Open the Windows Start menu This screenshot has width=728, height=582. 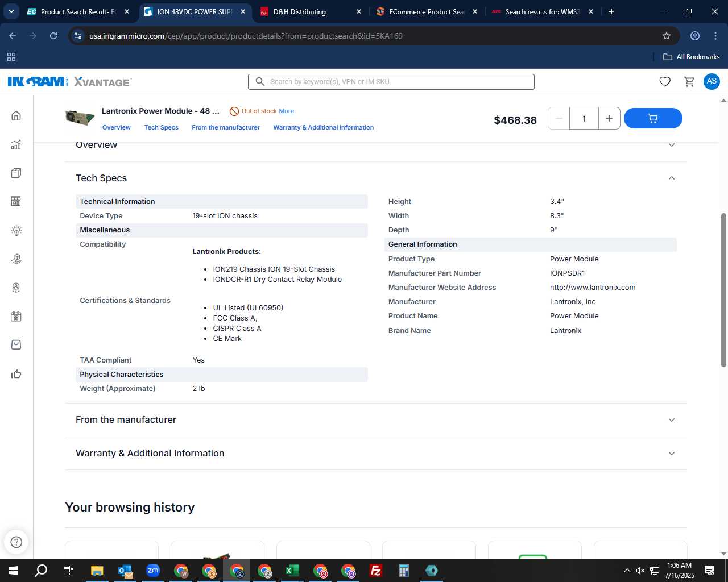(14, 571)
